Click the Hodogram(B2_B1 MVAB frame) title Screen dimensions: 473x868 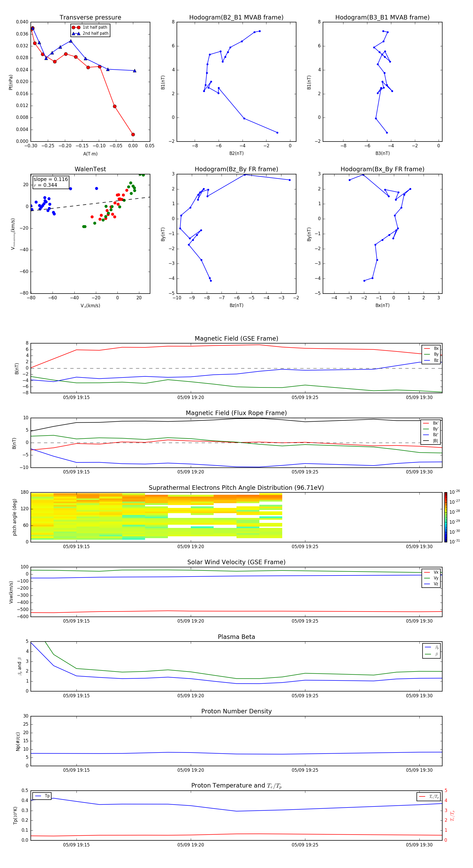tap(236, 18)
